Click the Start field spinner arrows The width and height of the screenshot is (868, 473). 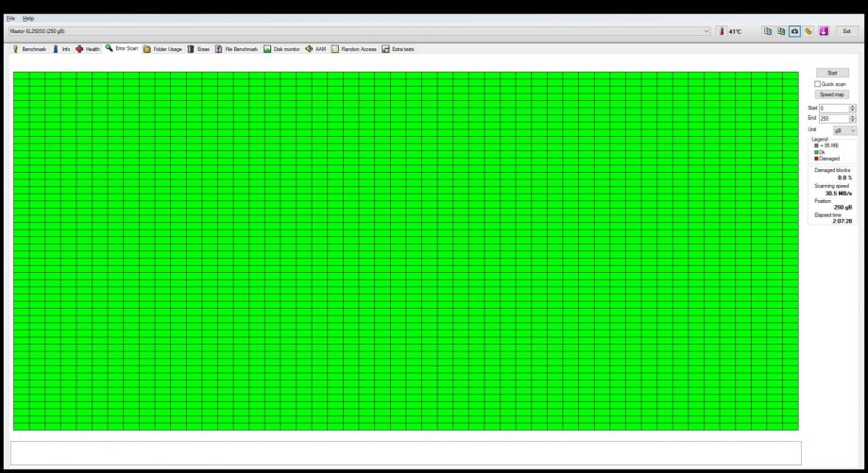(853, 109)
